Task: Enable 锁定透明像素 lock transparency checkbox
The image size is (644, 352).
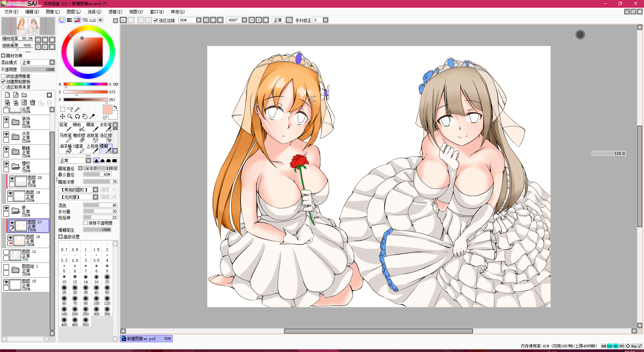Action: (3, 76)
